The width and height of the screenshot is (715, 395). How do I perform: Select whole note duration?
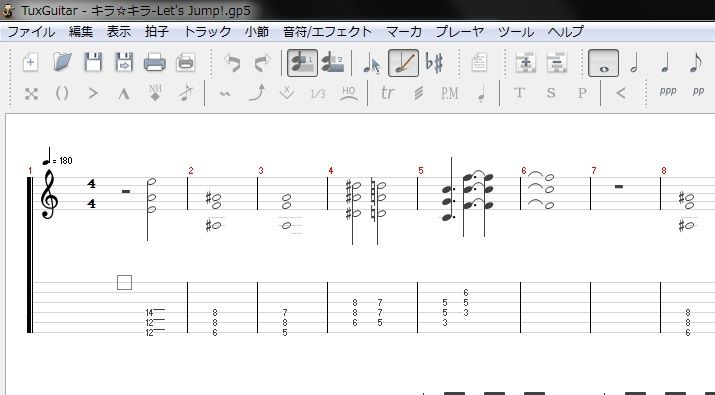(604, 63)
